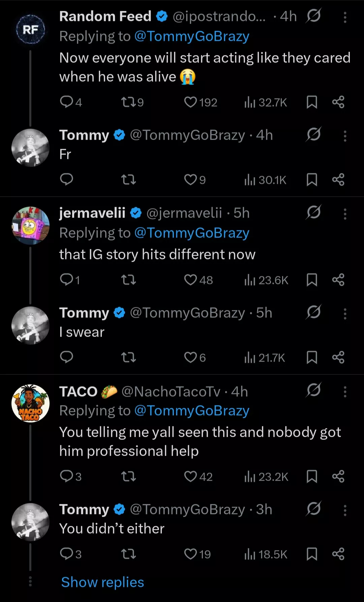The width and height of the screenshot is (364, 602).
Task: Bookmark jermavelii's reply
Action: click(312, 280)
